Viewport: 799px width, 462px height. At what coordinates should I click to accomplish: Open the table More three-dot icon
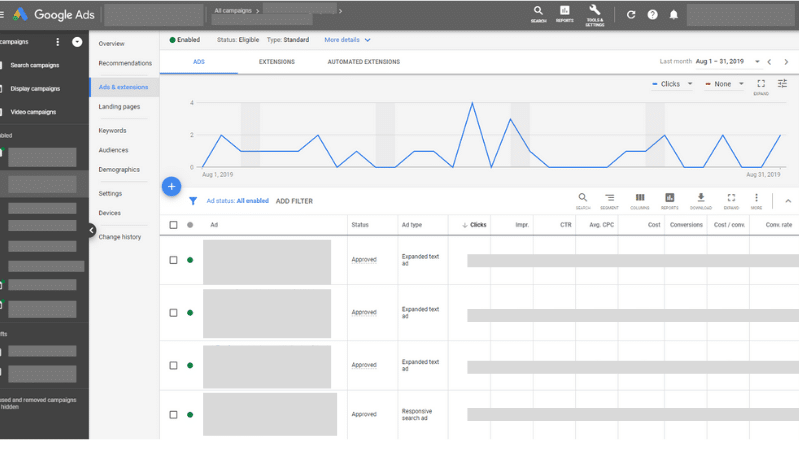pos(756,201)
